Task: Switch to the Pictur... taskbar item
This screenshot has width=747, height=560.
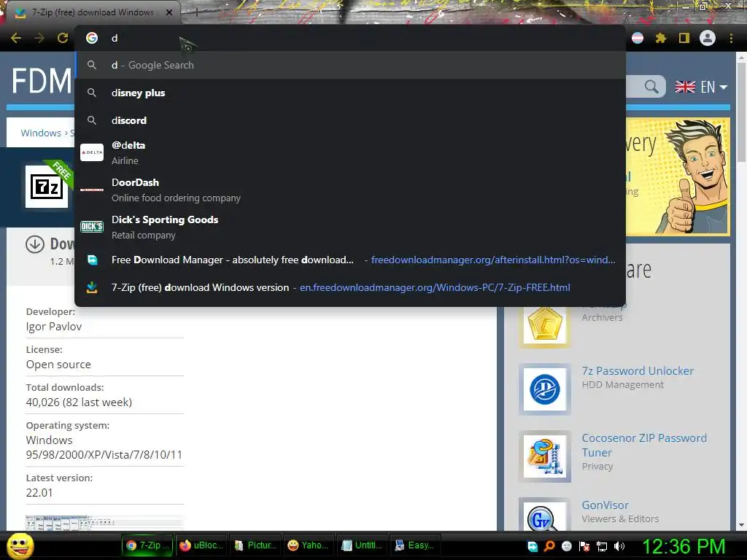Action: coord(255,545)
